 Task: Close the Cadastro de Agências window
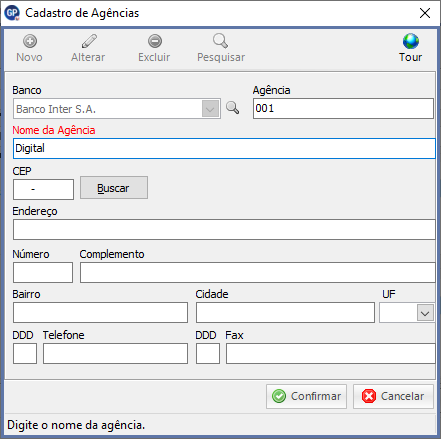click(x=425, y=13)
